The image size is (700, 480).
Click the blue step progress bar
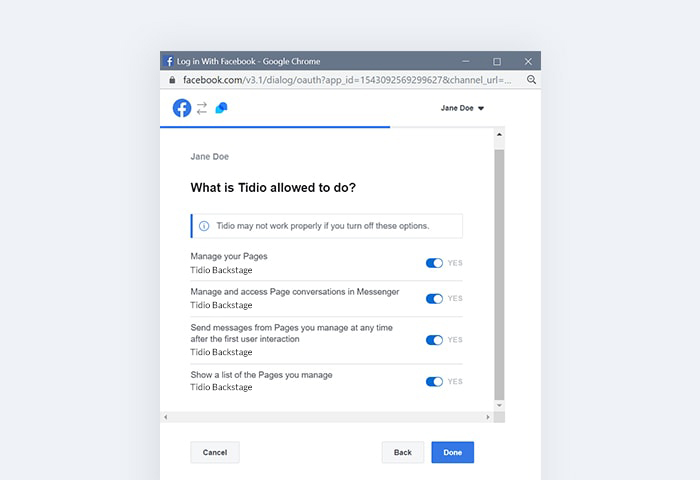pos(275,127)
